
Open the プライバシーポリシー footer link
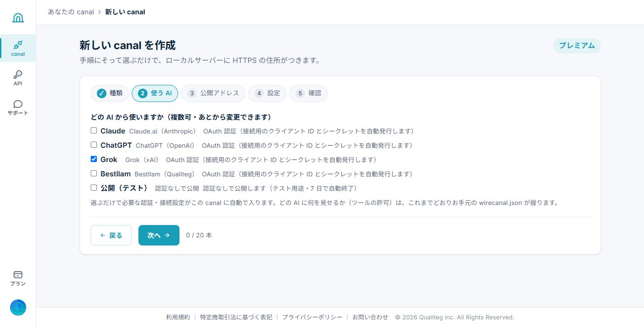coord(312,317)
